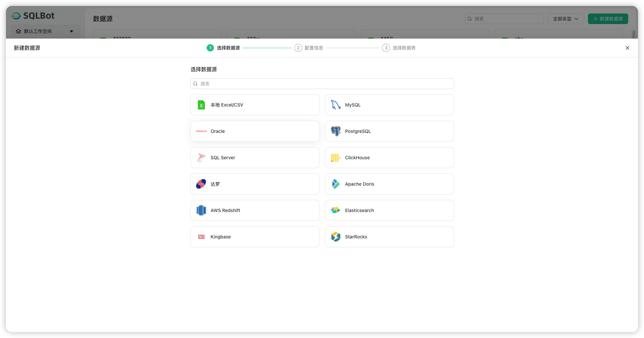
Task: Click the MySQL dolphin icon
Action: [x=336, y=105]
